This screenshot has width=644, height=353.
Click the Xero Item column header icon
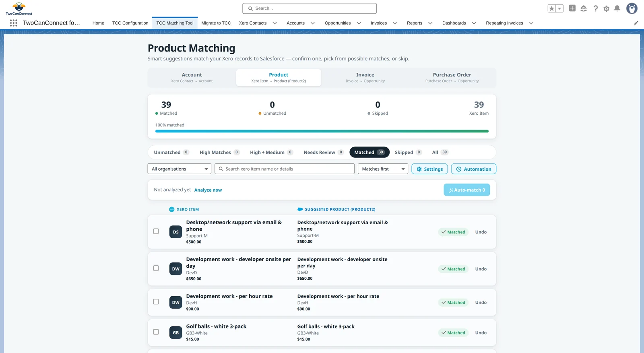pyautogui.click(x=171, y=209)
